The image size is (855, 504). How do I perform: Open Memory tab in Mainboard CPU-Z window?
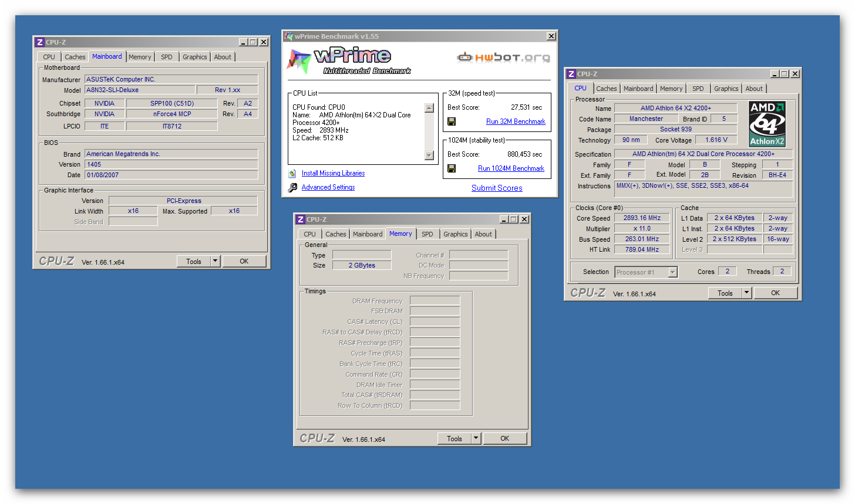click(x=140, y=57)
